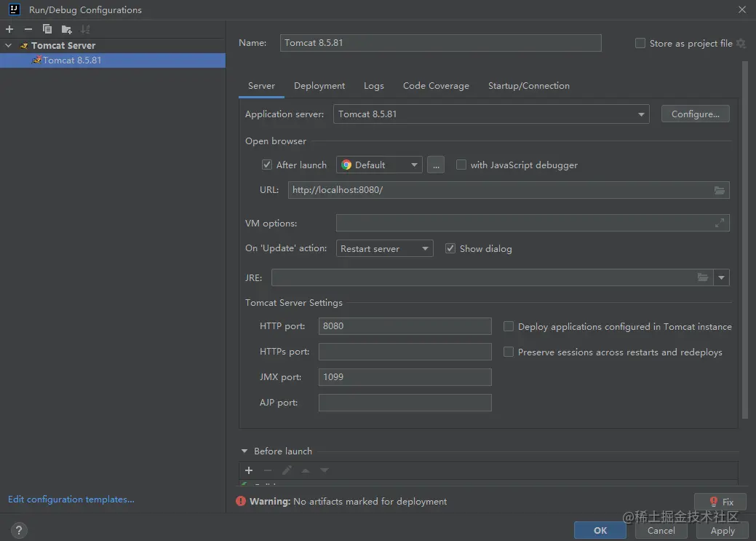Open the help question mark
The height and width of the screenshot is (541, 756).
(19, 530)
